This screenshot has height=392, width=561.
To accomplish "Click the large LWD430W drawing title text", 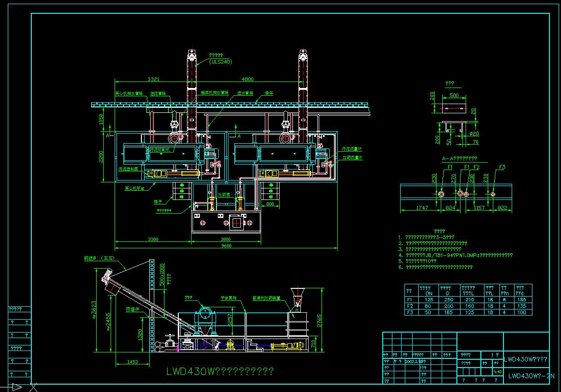I will tap(220, 371).
